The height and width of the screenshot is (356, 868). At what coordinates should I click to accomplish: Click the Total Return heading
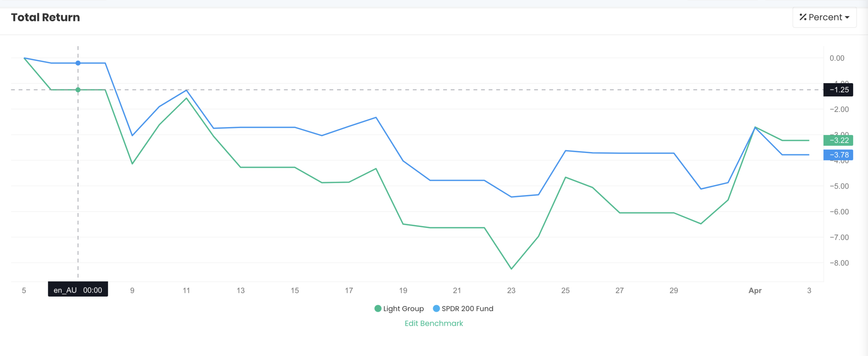[x=45, y=17]
